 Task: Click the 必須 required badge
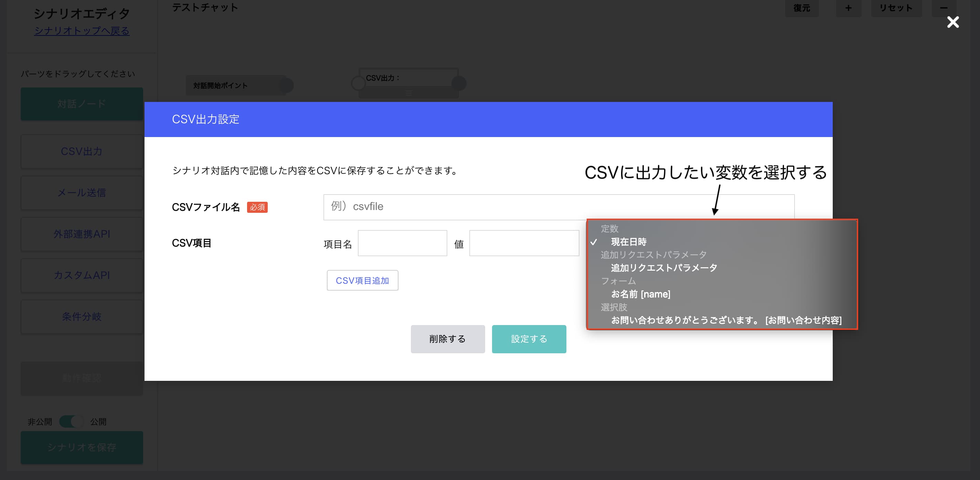257,207
